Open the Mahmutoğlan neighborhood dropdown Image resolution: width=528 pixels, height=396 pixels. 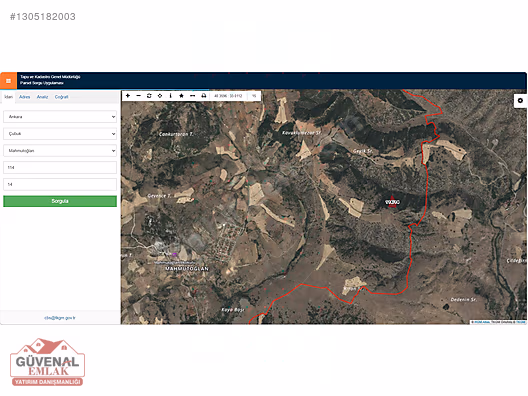60,151
